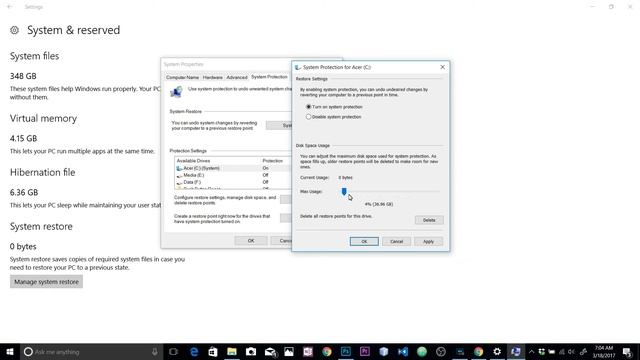Image resolution: width=640 pixels, height=360 pixels.
Task: Click the System Properties taskbar icon
Action: 516,351
